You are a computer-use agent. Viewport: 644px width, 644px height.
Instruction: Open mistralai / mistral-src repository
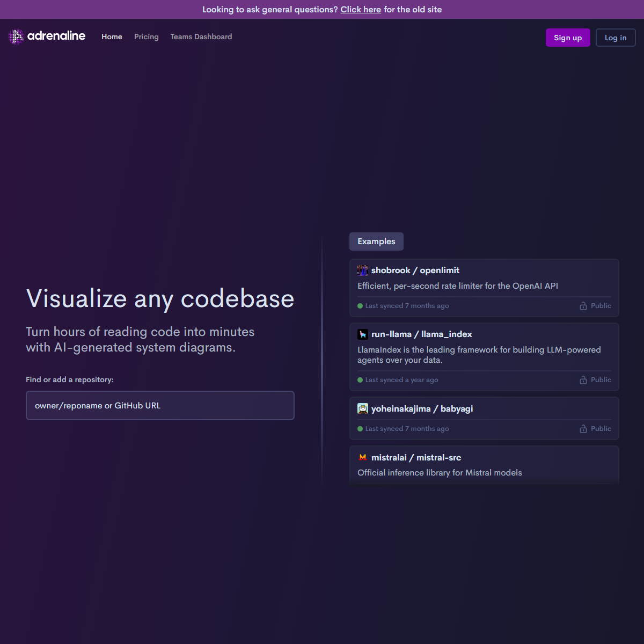pos(416,457)
